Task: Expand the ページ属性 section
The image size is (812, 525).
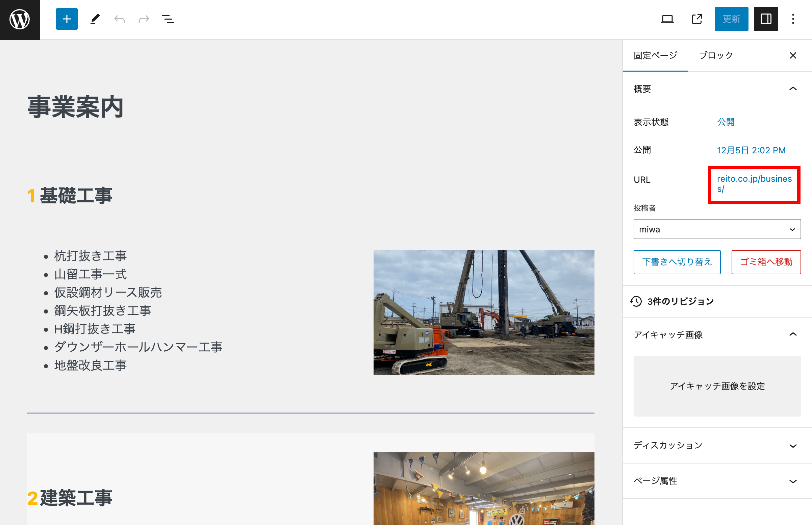Action: (792, 481)
